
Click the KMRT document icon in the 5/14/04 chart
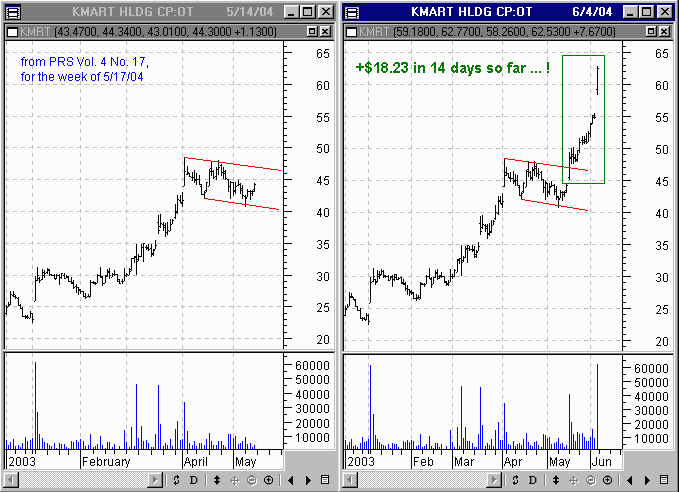pyautogui.click(x=13, y=32)
